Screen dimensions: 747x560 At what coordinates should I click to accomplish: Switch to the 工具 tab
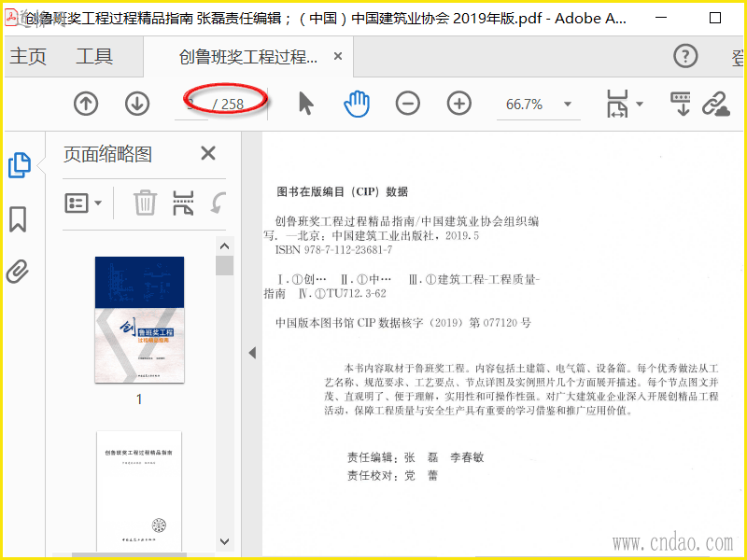coord(94,57)
